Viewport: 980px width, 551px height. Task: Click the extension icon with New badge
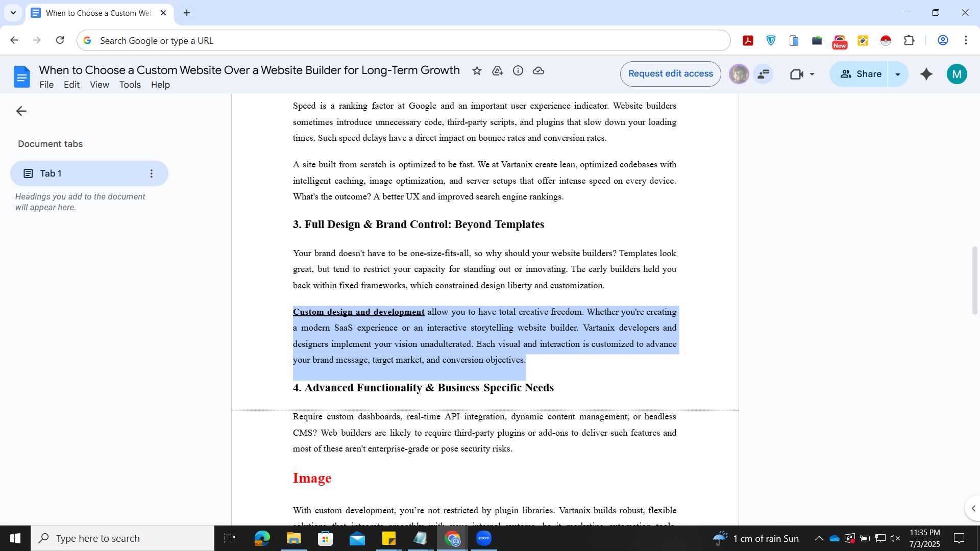coord(840,41)
